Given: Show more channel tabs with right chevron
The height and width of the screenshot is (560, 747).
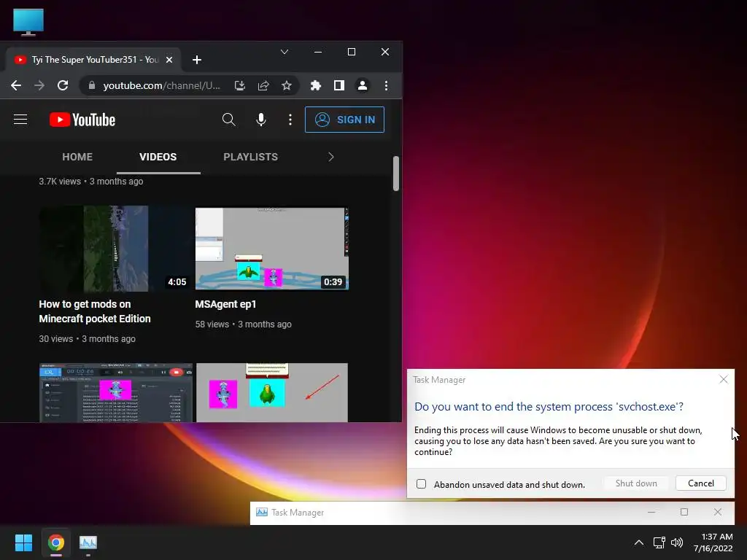Looking at the screenshot, I should pyautogui.click(x=331, y=157).
